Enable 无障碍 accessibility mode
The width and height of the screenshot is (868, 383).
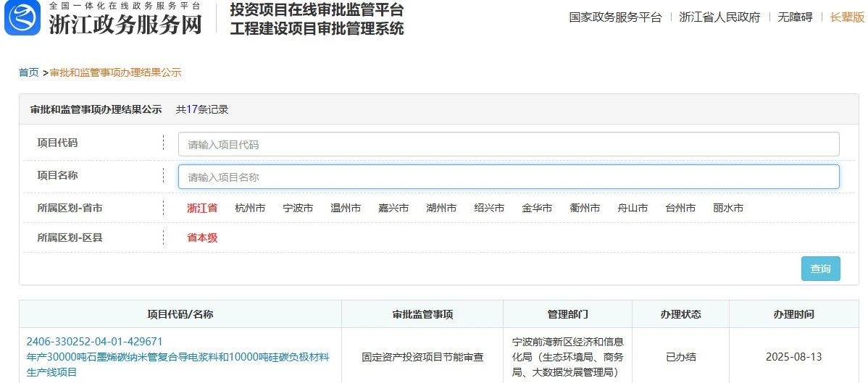click(x=795, y=17)
